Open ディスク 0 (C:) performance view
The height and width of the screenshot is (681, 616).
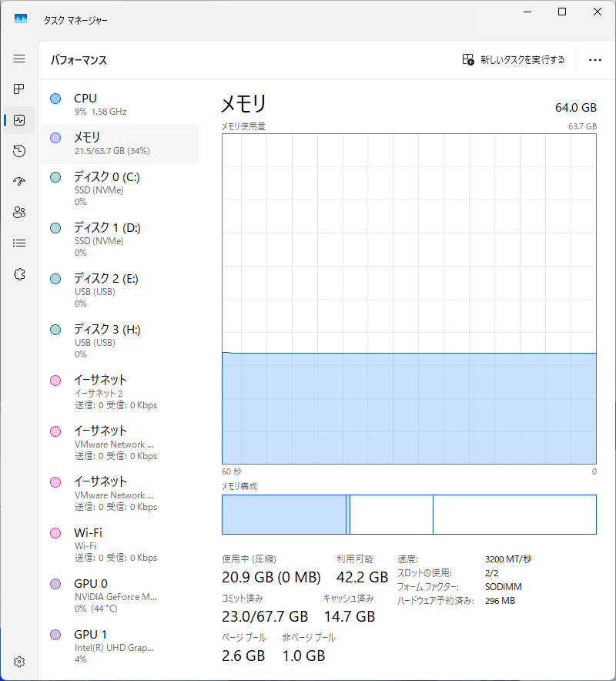pos(119,189)
